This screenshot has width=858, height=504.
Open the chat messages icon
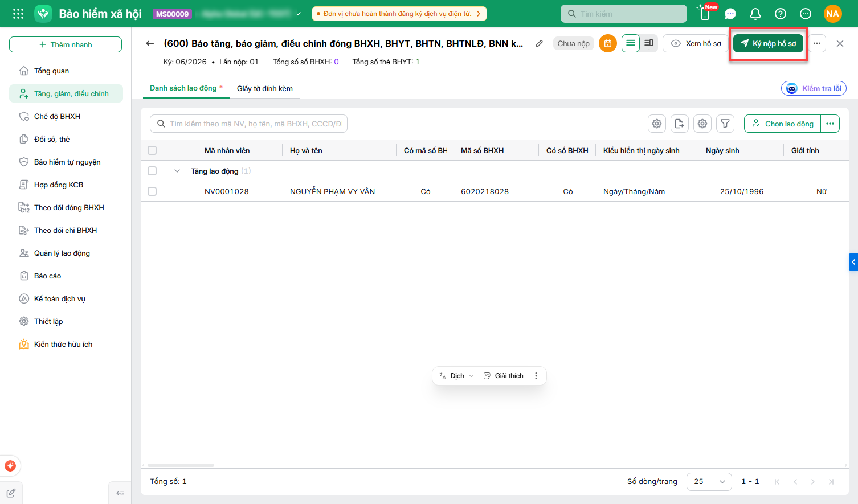tap(730, 14)
